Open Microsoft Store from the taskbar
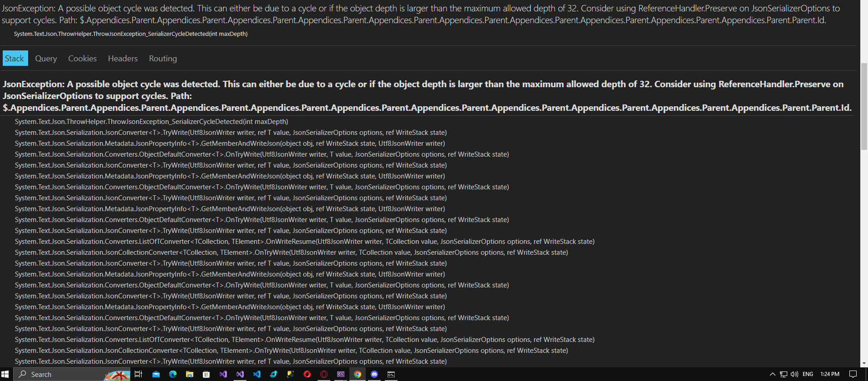Screen dimensions: 868x381 [206, 374]
